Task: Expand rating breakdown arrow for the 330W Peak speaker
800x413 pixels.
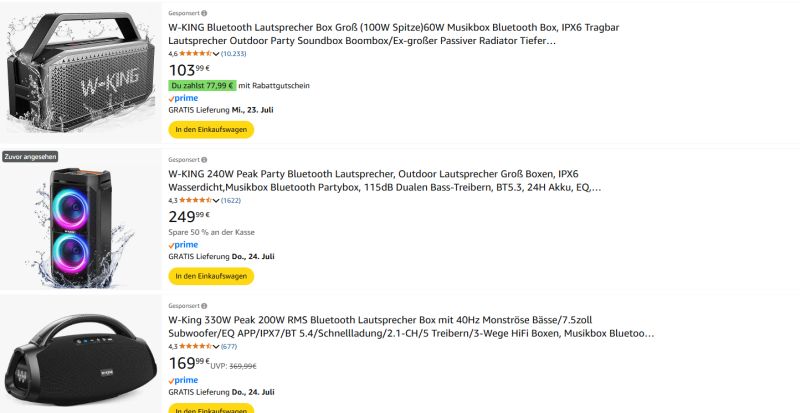Action: coord(216,346)
